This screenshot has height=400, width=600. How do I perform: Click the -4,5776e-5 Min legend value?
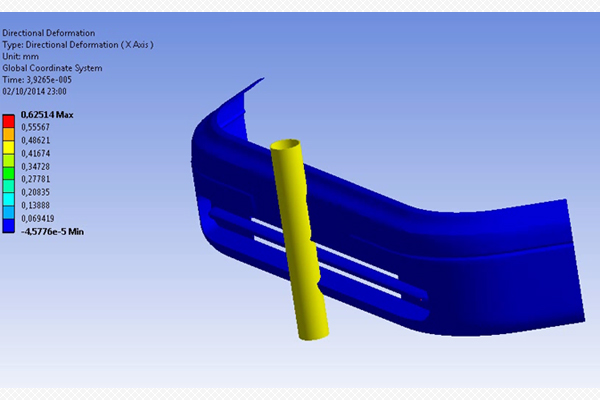point(52,230)
